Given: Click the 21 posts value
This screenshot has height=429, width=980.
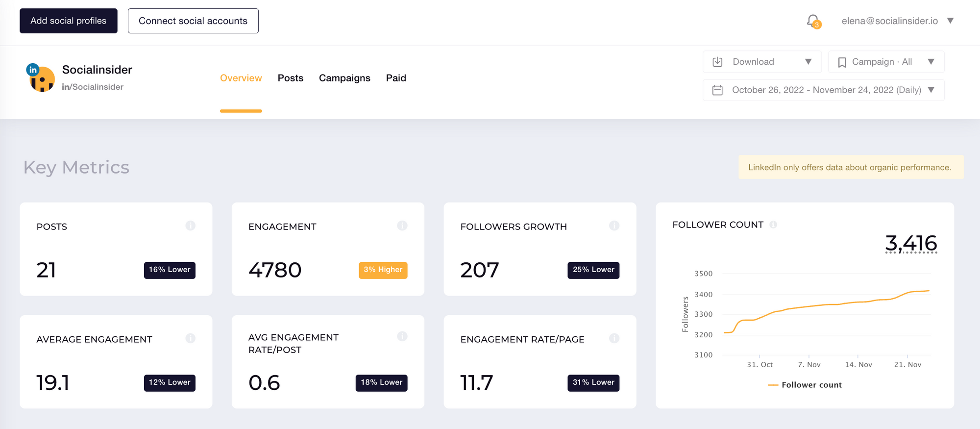Looking at the screenshot, I should coord(46,270).
